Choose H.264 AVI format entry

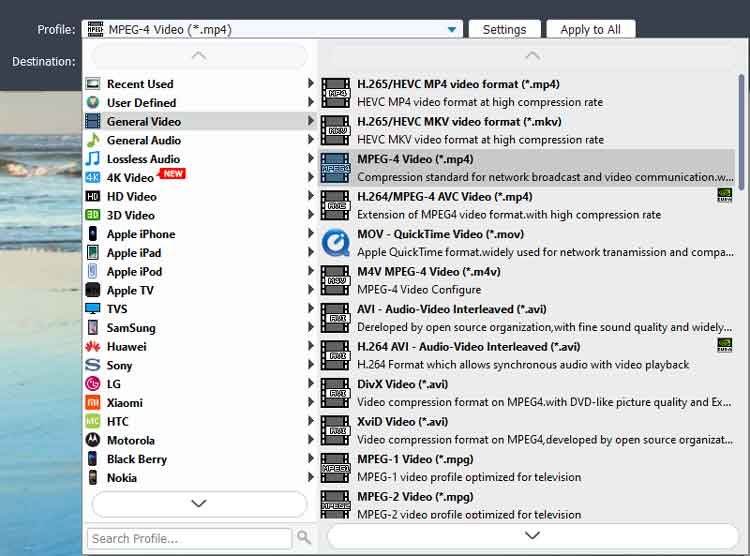[527, 356]
